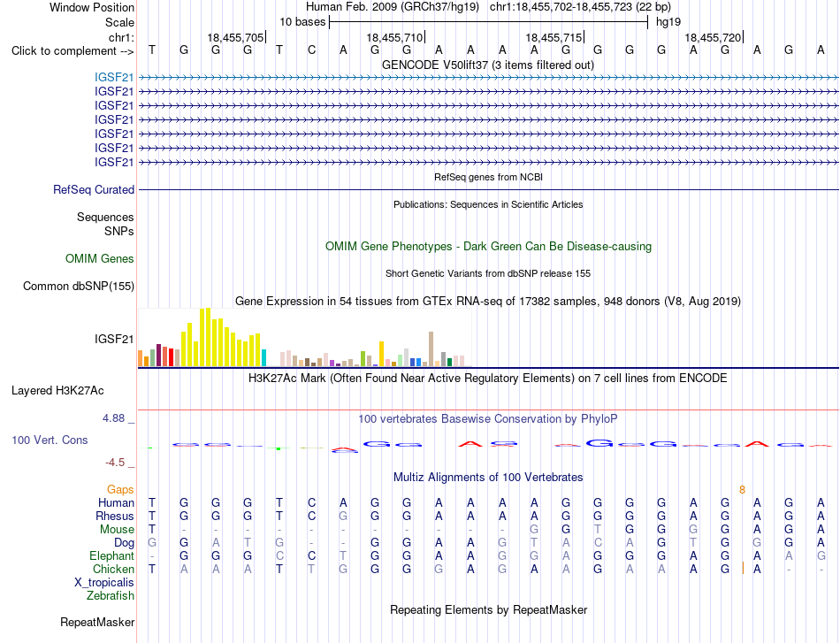
Task: Click the 'Click to complement -->' label
Action: click(73, 51)
